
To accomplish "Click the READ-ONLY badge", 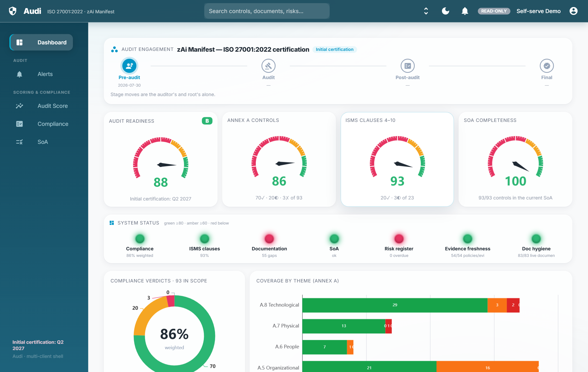I will point(494,11).
